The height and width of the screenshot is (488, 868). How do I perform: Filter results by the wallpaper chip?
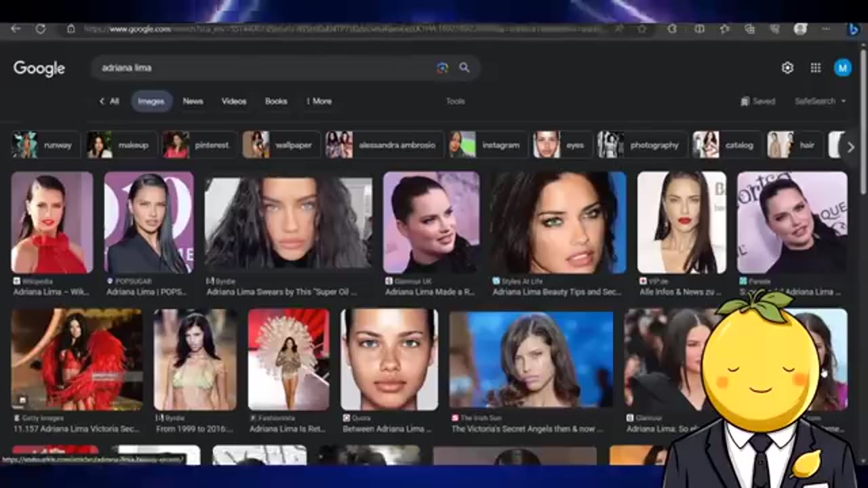coord(281,145)
